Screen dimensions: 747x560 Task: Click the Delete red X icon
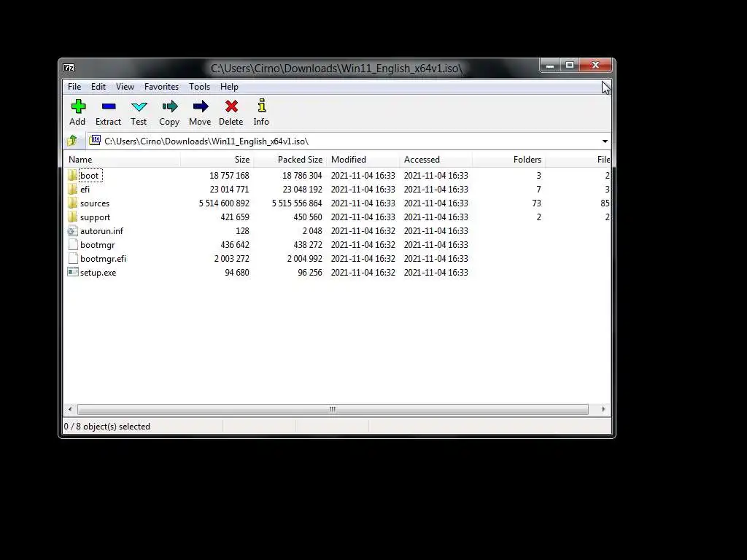(x=231, y=106)
